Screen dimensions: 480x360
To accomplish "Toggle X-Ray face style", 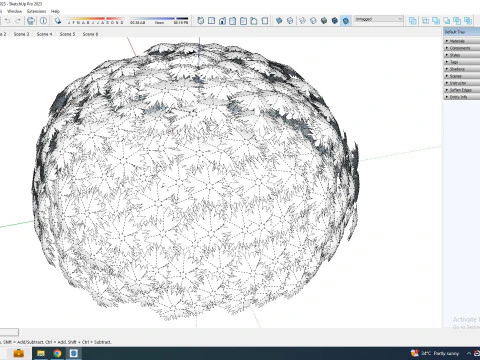I will click(x=279, y=21).
